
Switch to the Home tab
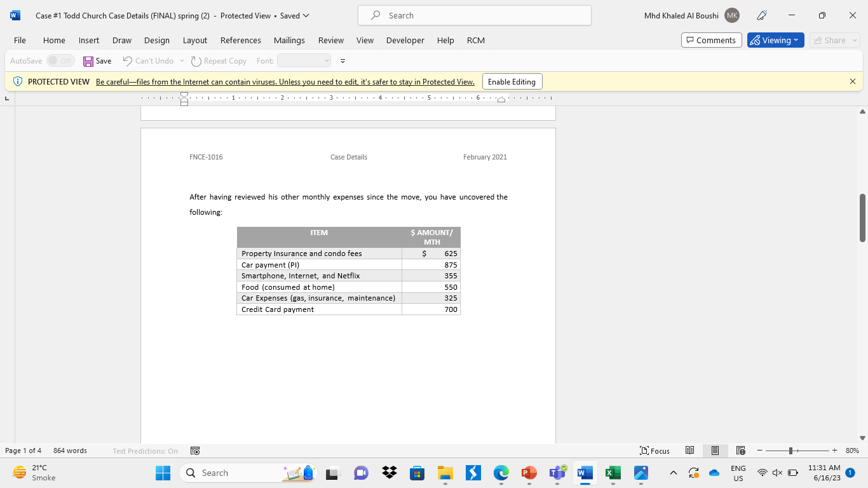[x=54, y=40]
